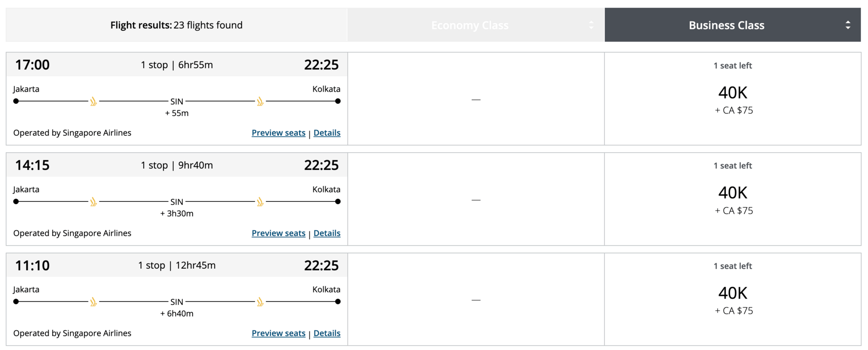Viewport: 868px width, 350px height.
Task: Select the 40K business fare for the 17:00 flight
Action: pos(733,93)
